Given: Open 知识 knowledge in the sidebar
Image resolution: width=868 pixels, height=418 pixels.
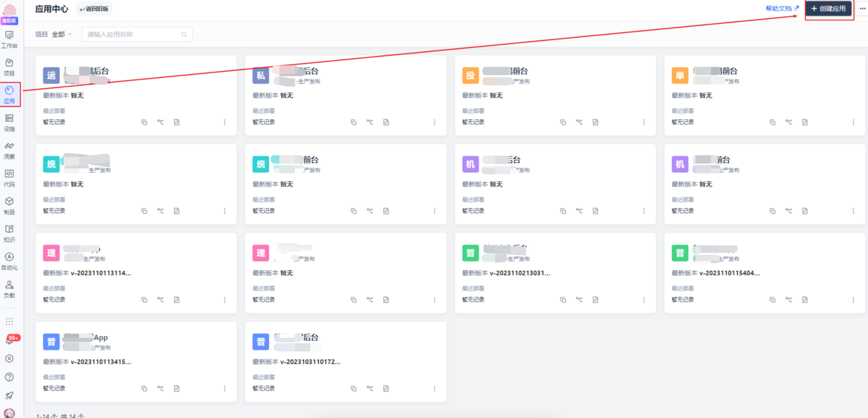Looking at the screenshot, I should 9,234.
